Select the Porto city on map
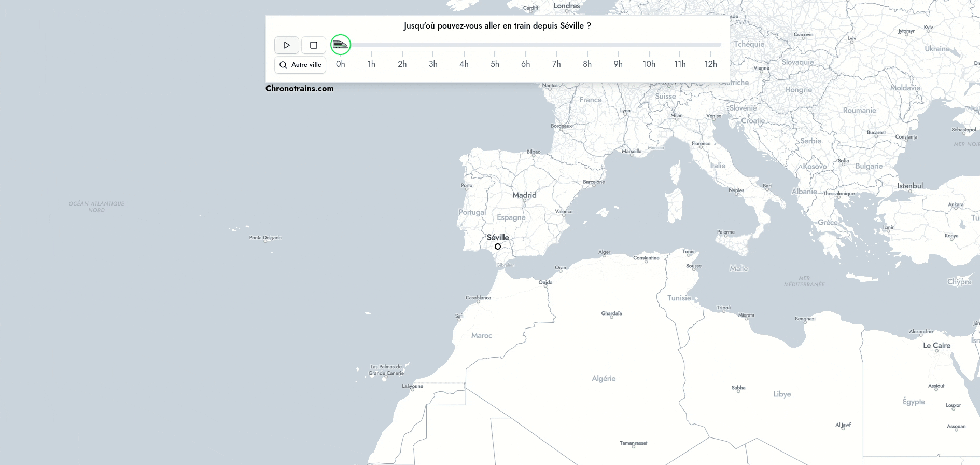Image resolution: width=980 pixels, height=465 pixels. [467, 185]
